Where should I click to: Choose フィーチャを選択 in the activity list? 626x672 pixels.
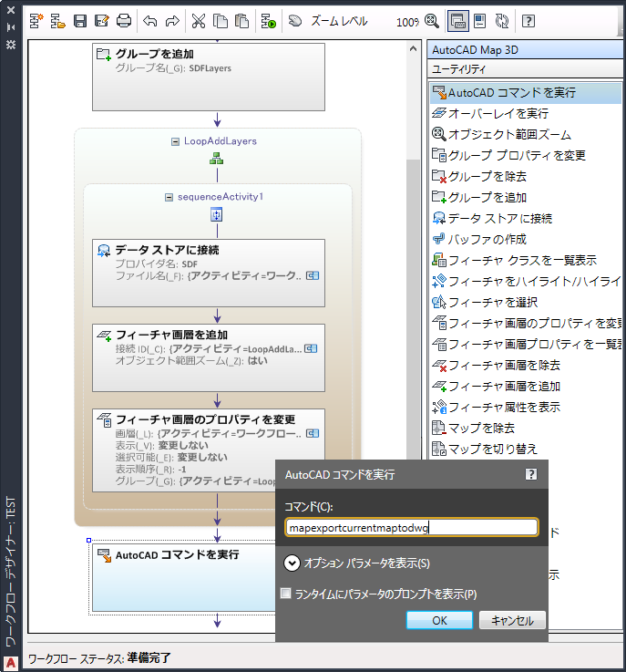coord(526,303)
